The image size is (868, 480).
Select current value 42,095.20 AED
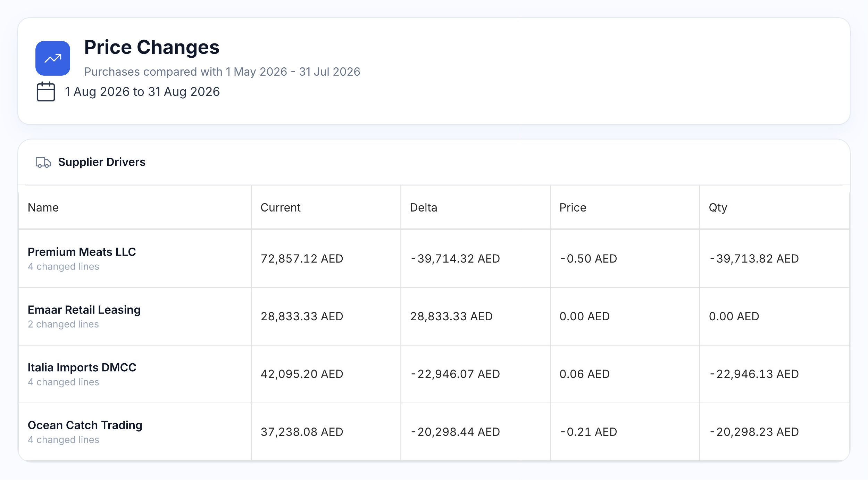[302, 374]
